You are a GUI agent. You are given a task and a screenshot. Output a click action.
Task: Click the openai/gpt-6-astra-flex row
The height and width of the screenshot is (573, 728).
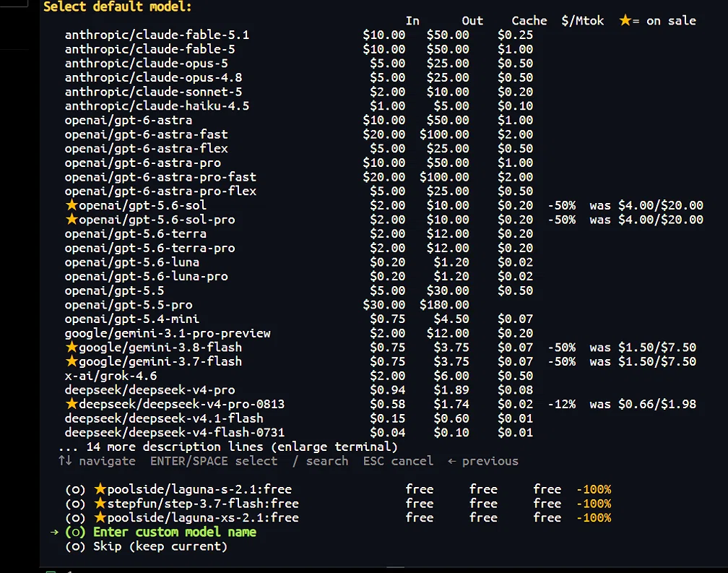click(299, 149)
